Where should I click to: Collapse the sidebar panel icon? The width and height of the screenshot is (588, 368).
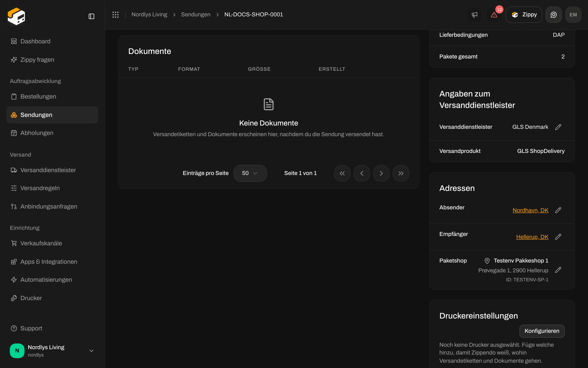[x=91, y=16]
